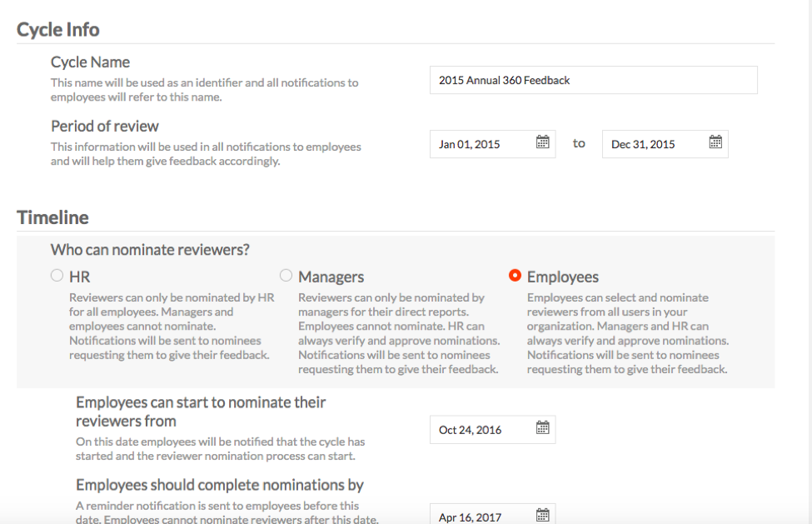
Task: Click the 'Managers' option label
Action: [331, 277]
